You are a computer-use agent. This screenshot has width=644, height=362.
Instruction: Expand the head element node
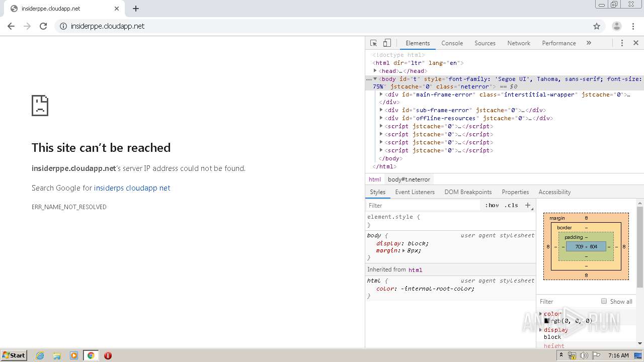click(375, 71)
